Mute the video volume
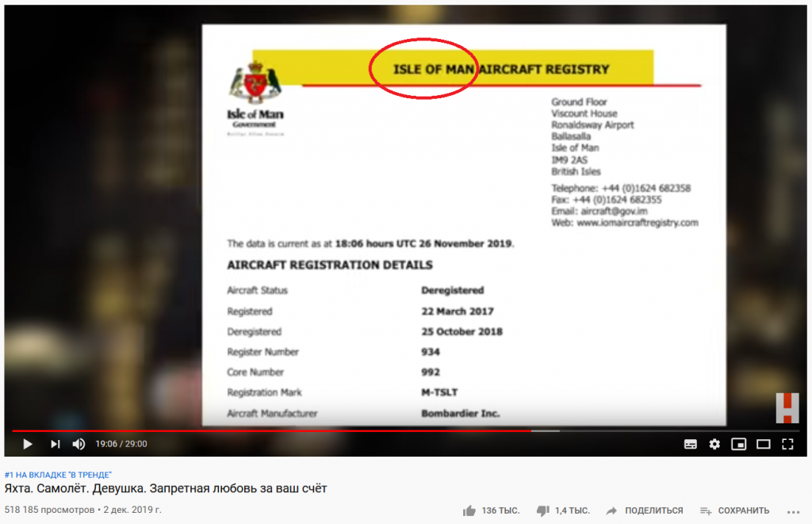 click(79, 444)
